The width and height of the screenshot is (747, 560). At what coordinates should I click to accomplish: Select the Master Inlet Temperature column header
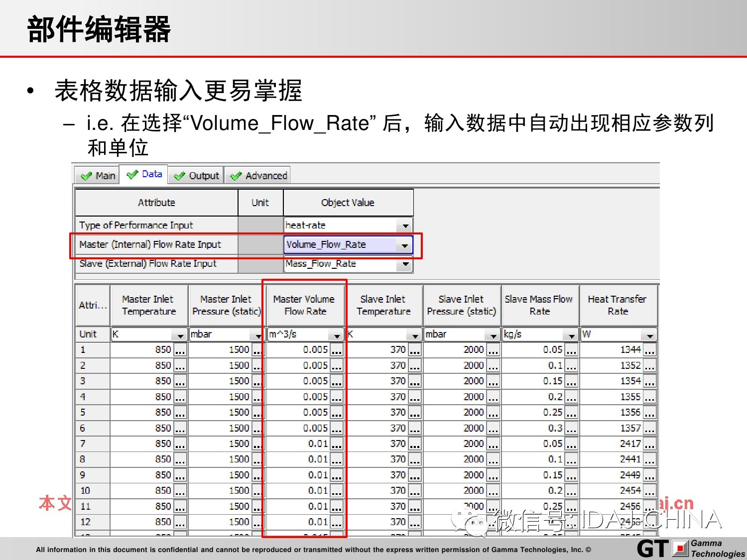click(x=149, y=305)
